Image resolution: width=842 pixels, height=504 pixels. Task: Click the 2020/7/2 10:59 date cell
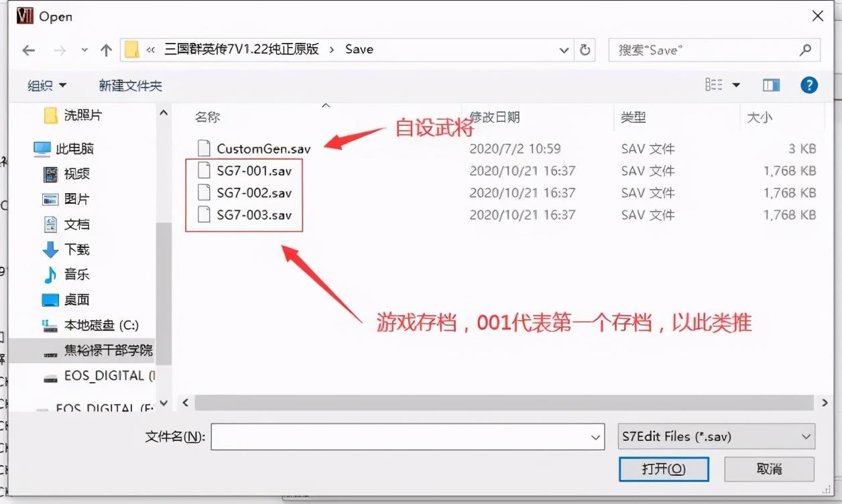(515, 149)
